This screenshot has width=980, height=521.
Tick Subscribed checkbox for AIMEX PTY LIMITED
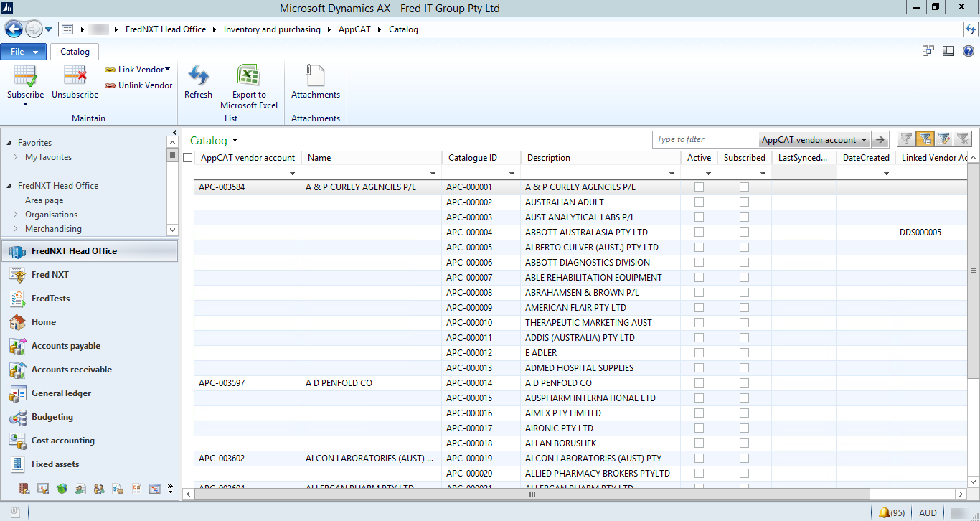click(744, 413)
